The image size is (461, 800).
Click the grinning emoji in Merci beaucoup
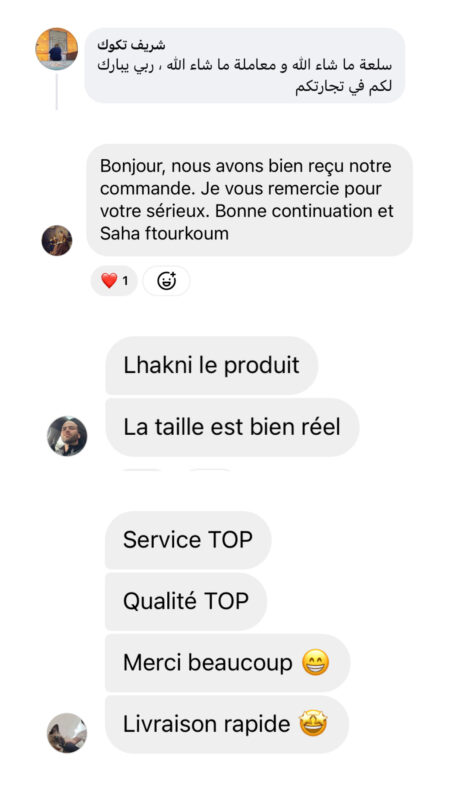coord(315,663)
